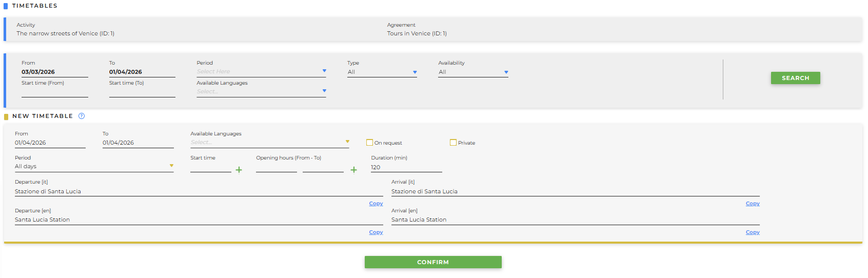Open the Availability filter dropdown

coord(473,72)
